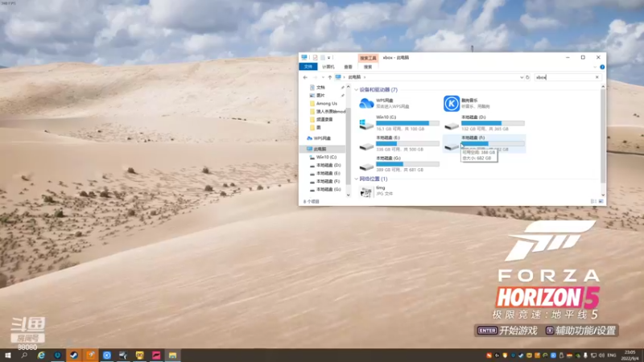Open Explorer help question mark icon
The image size is (644, 362).
coord(602,67)
